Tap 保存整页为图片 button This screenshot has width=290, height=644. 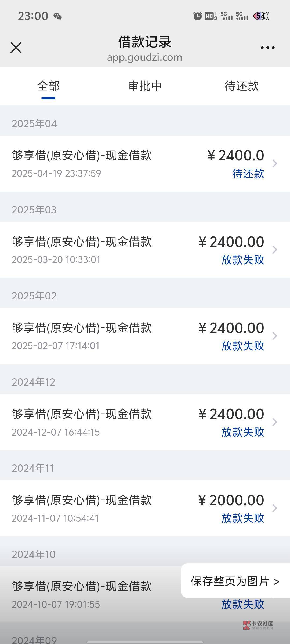(x=235, y=581)
